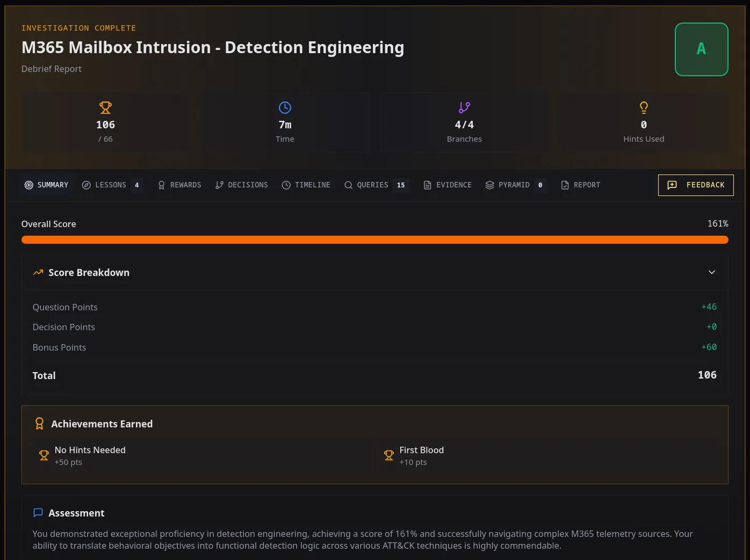The width and height of the screenshot is (750, 560).
Task: Open the Decisions tab
Action: click(x=242, y=185)
